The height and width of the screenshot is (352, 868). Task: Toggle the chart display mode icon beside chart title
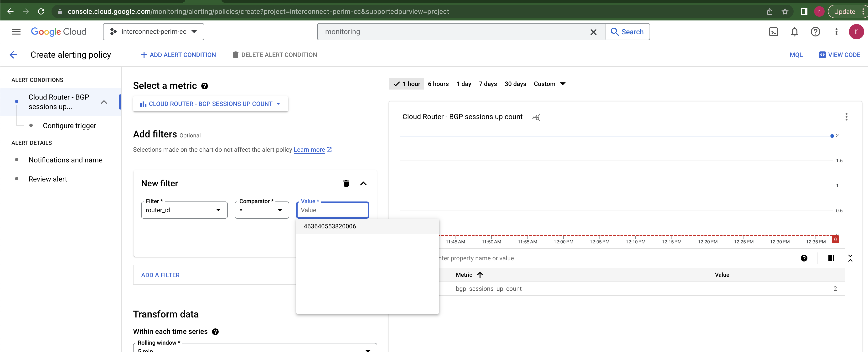click(536, 117)
